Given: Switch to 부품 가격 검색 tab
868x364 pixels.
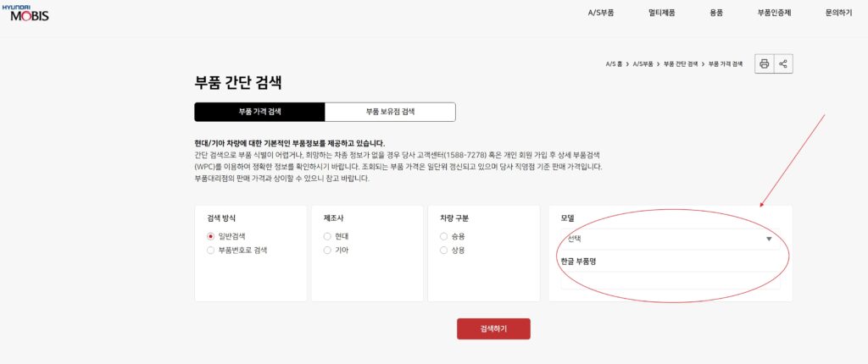Looking at the screenshot, I should pyautogui.click(x=259, y=111).
